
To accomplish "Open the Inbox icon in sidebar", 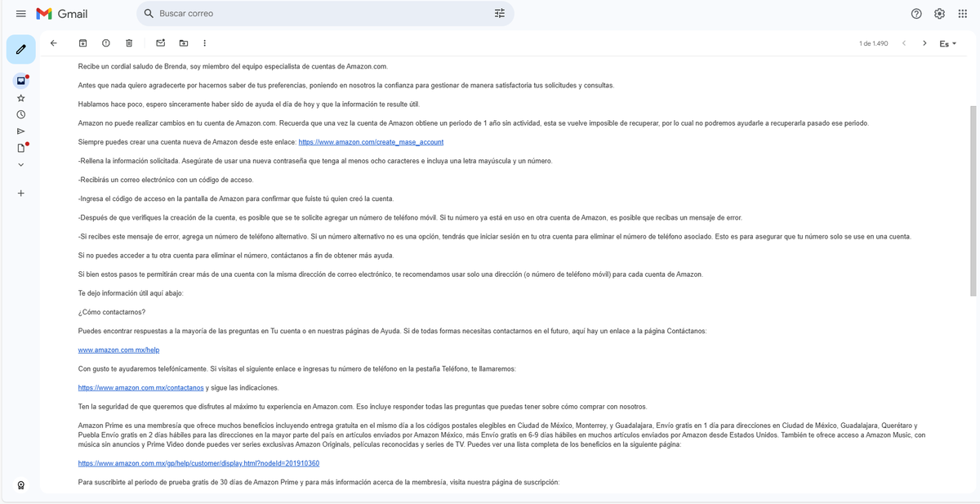I will (x=20, y=81).
